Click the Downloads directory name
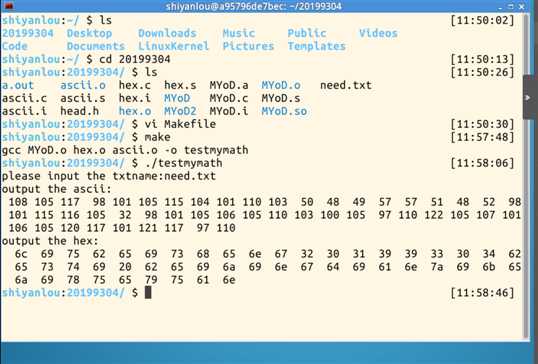538x364 pixels. coord(167,33)
